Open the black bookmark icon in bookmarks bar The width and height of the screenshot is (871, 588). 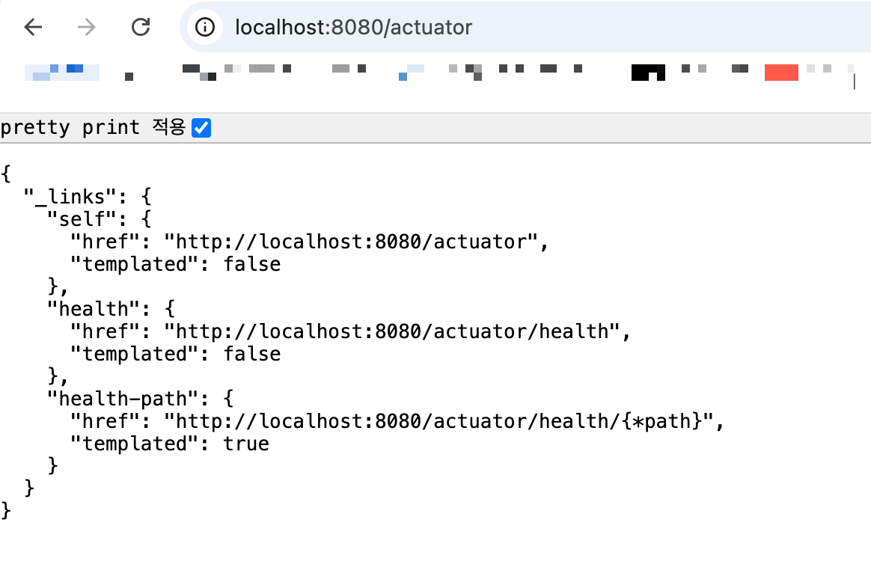pyautogui.click(x=648, y=72)
